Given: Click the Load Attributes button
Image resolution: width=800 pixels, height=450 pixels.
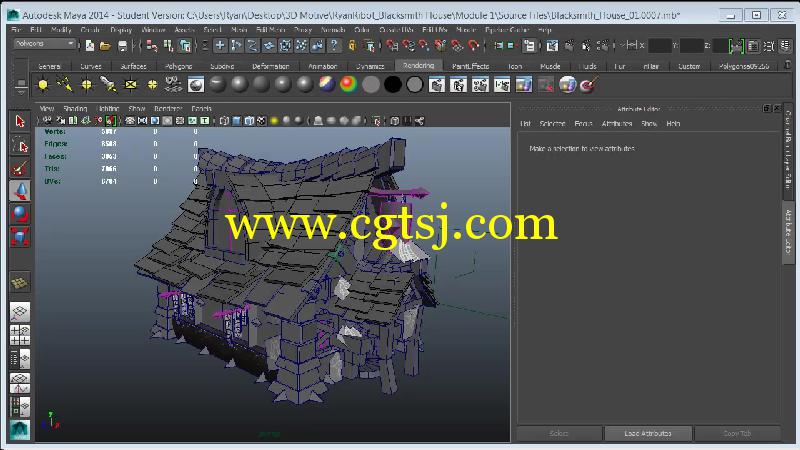Looking at the screenshot, I should click(648, 433).
